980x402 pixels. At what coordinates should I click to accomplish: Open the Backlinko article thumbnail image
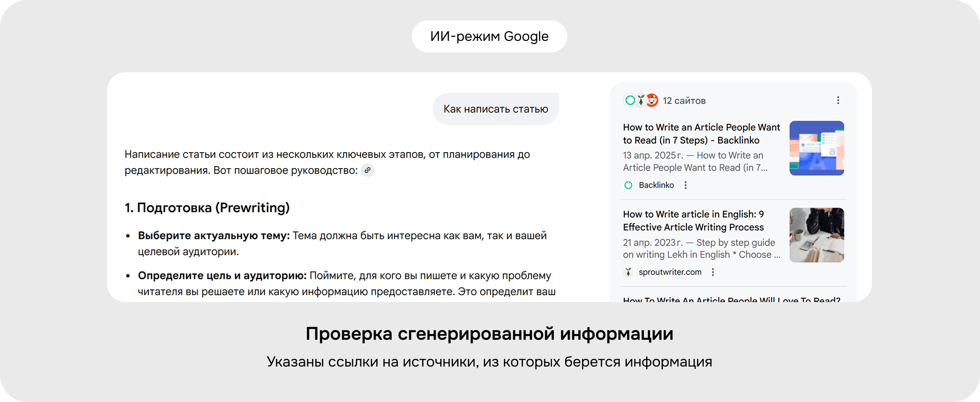click(x=817, y=148)
